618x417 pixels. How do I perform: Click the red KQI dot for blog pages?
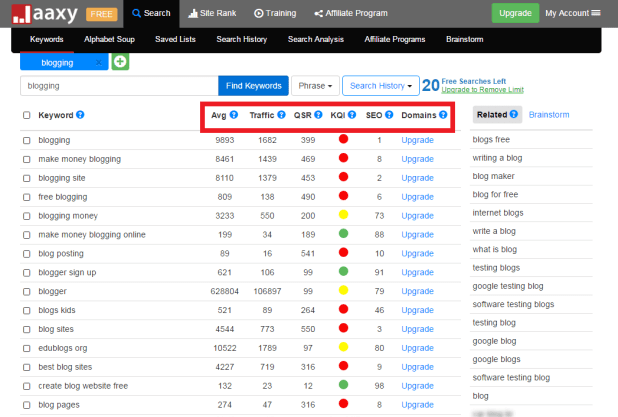tap(343, 403)
